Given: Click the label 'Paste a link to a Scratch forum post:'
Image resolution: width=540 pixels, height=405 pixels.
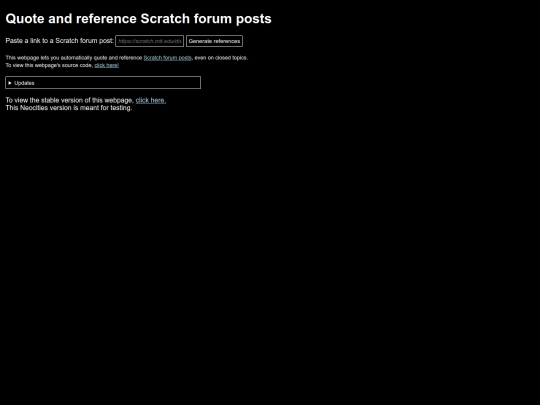Looking at the screenshot, I should click(60, 41).
